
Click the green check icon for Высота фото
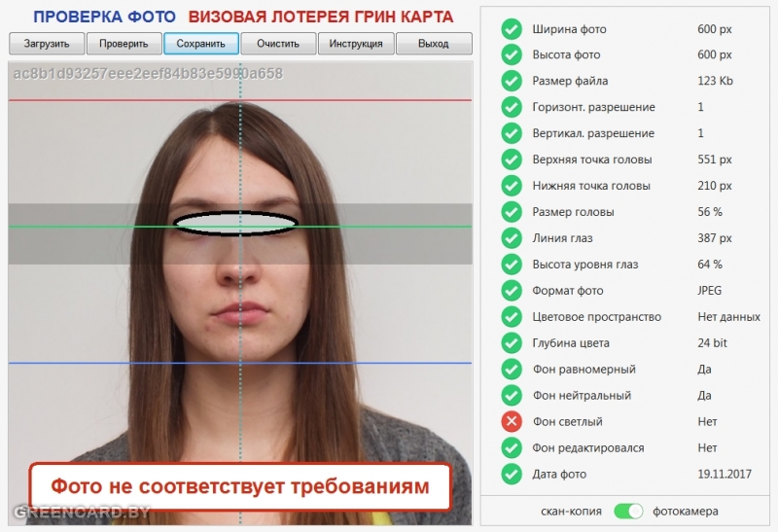512,54
